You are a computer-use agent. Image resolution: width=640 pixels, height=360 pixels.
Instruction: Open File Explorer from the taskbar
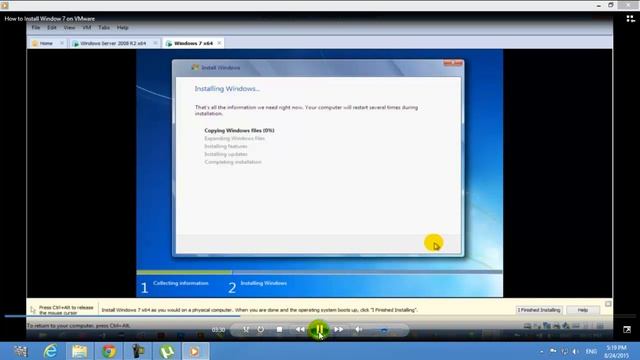coord(80,351)
